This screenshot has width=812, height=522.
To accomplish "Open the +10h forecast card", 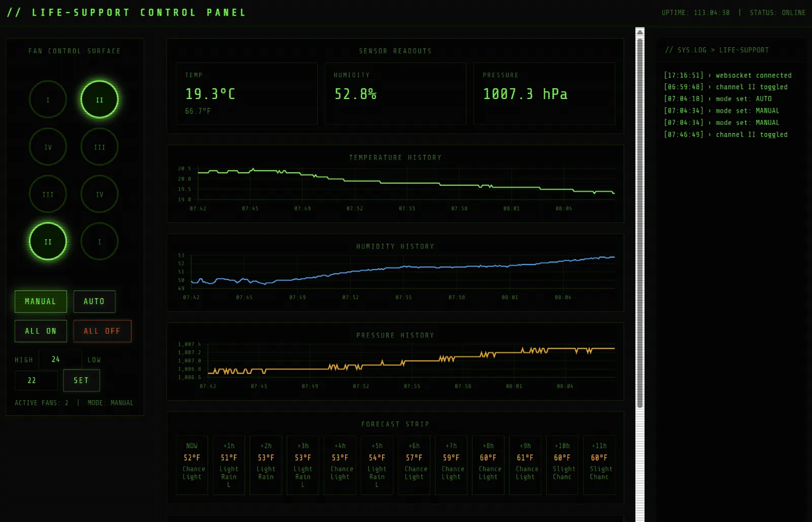I will pos(562,465).
